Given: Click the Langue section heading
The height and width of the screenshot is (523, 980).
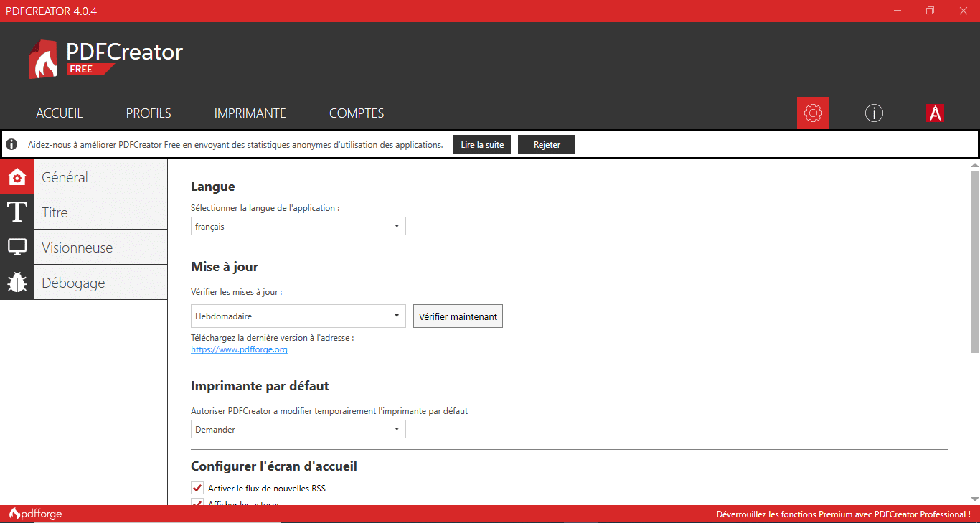Looking at the screenshot, I should (213, 187).
